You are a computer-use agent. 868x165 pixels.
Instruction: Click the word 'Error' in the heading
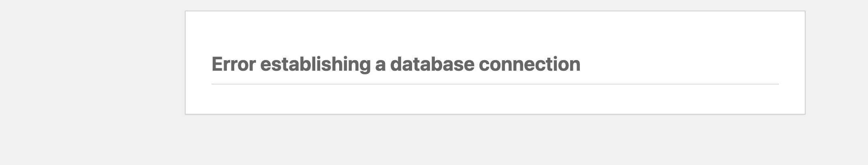pos(234,64)
